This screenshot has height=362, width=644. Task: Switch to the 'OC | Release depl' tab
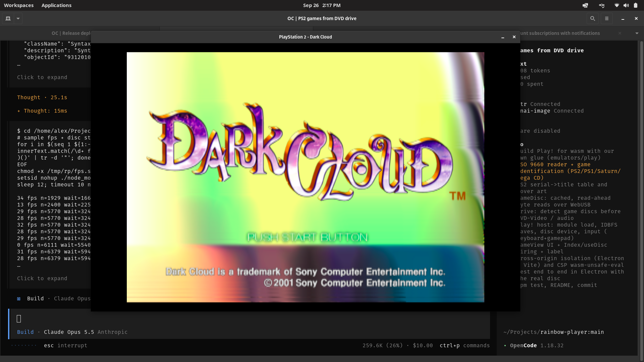pyautogui.click(x=71, y=33)
